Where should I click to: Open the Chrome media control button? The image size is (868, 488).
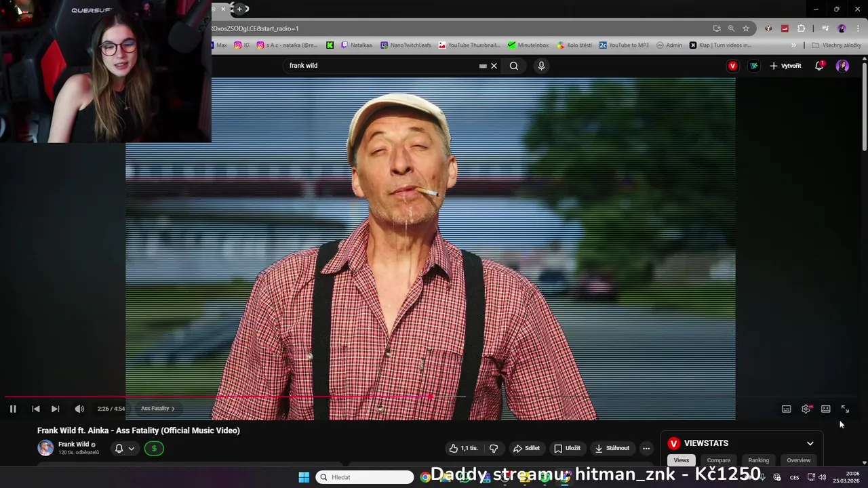(x=825, y=28)
